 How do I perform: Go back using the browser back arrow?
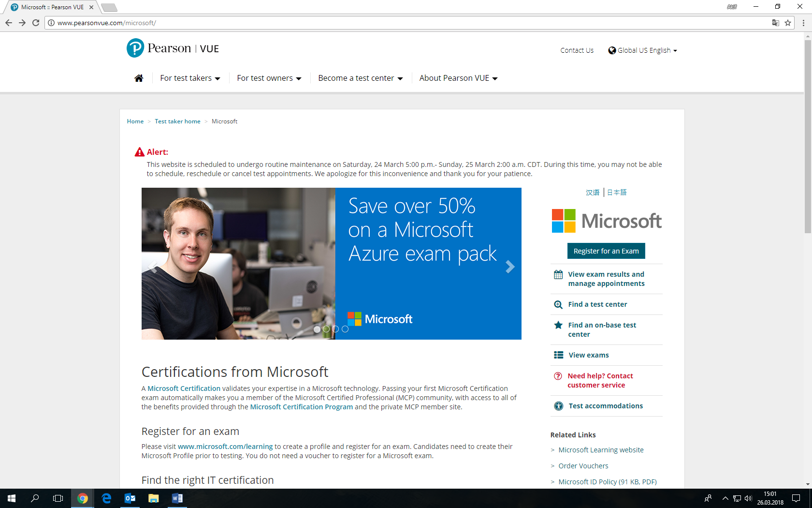pos(9,23)
